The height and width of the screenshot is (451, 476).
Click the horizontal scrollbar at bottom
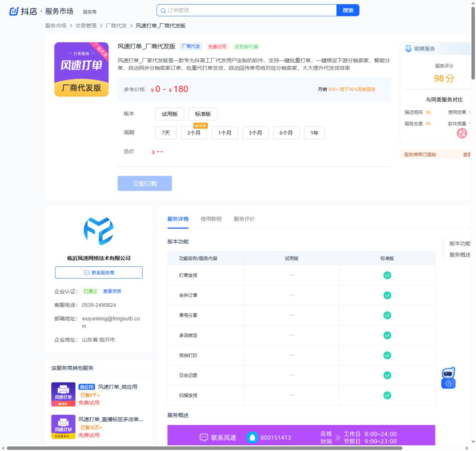[204, 448]
